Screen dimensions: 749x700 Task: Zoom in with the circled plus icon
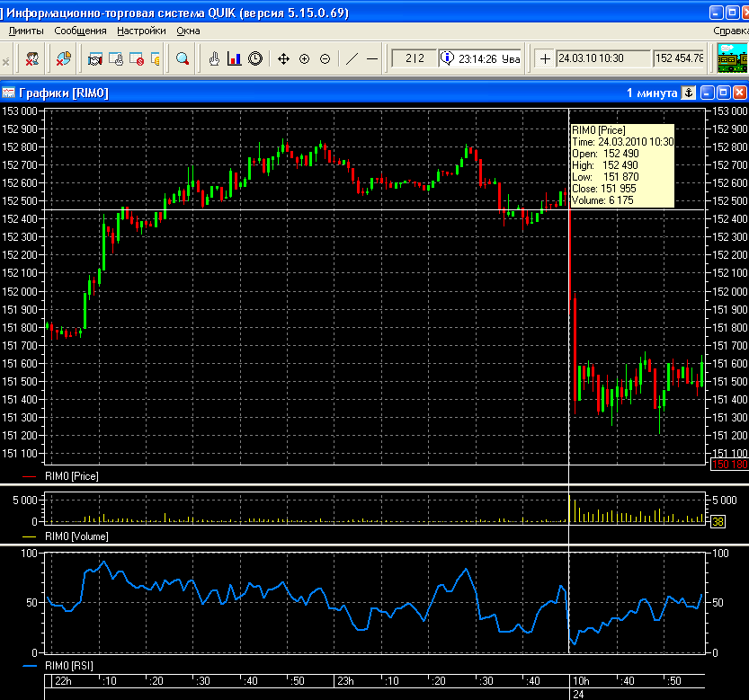pos(304,59)
